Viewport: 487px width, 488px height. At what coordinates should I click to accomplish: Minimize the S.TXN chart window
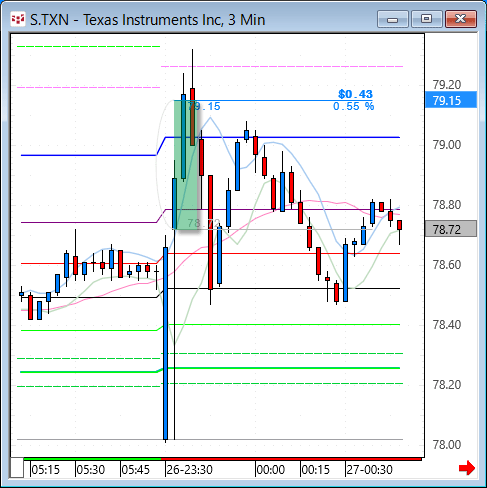point(393,19)
